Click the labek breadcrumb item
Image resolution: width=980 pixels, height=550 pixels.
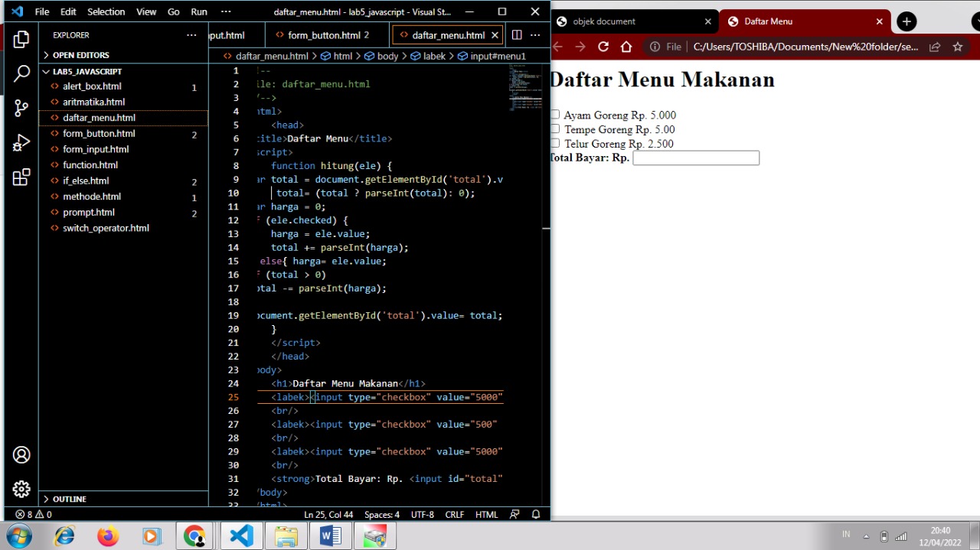(x=430, y=56)
